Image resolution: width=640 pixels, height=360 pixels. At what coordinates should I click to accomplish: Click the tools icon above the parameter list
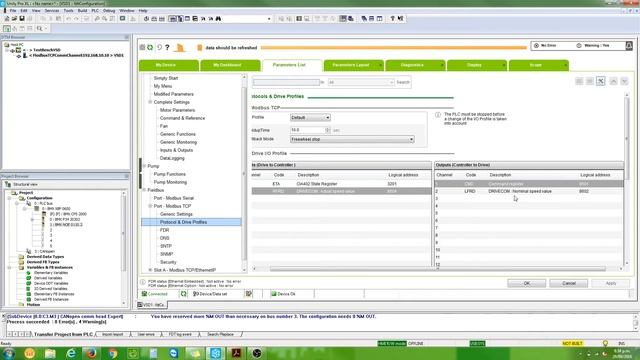point(600,81)
